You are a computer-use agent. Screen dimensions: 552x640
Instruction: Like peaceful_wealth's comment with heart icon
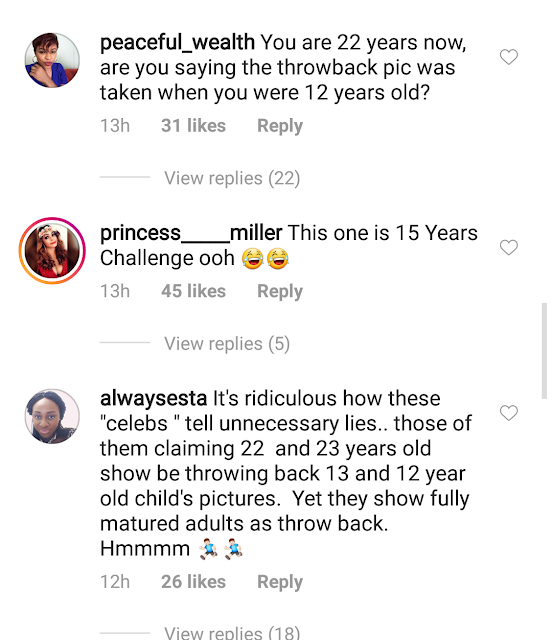pos(509,57)
